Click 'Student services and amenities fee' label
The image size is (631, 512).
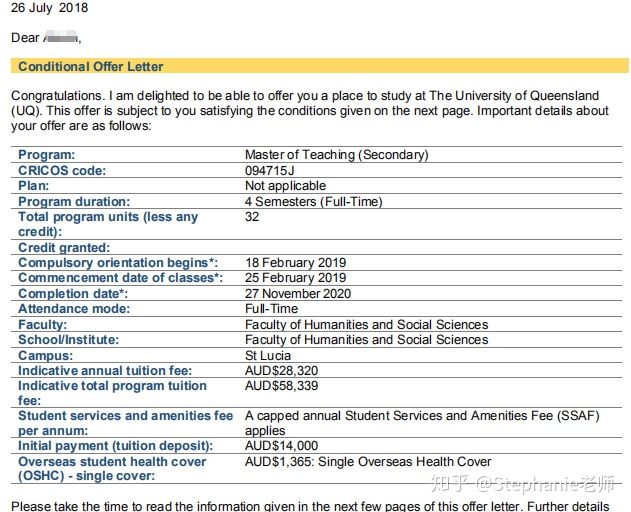(126, 416)
